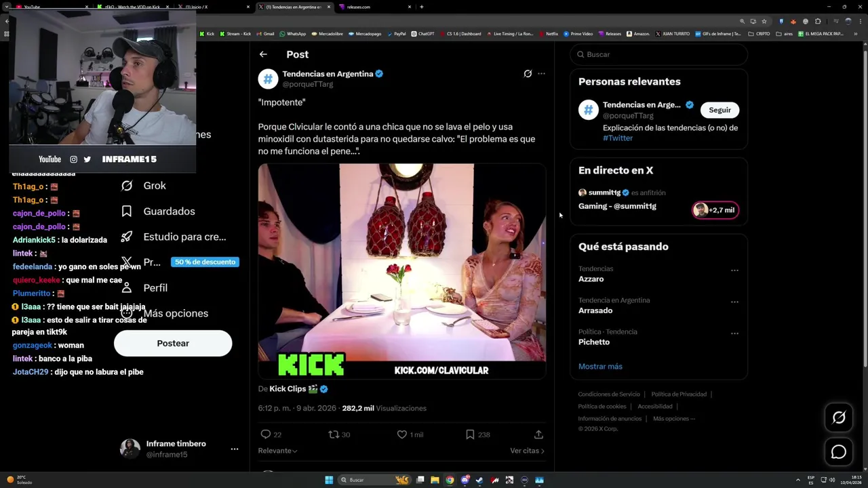Open CRIPTO bookmarks folder
This screenshot has height=488, width=868.
[x=759, y=34]
